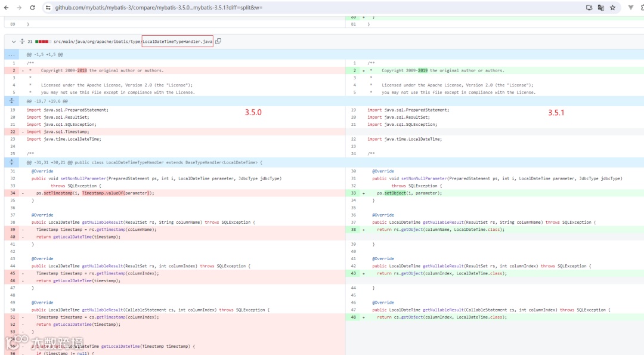
Task: Click the LocalDateTimeTypeHandler.java filename
Action: click(178, 42)
